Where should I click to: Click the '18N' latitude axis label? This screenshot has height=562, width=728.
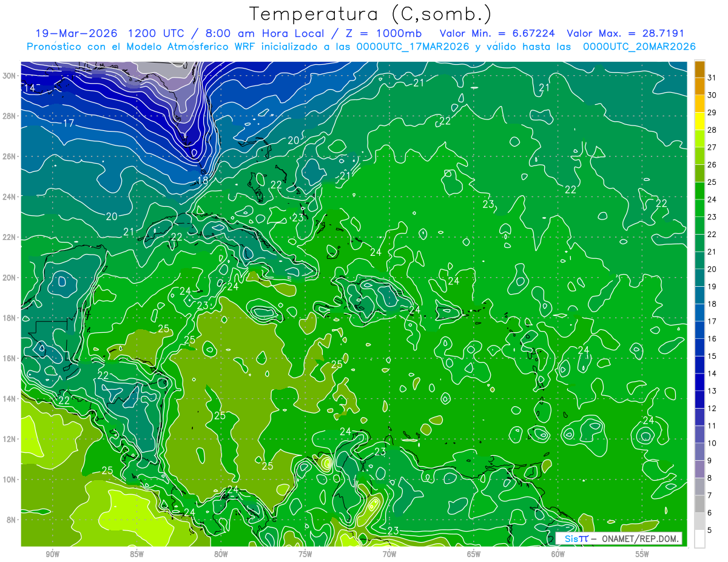click(10, 318)
